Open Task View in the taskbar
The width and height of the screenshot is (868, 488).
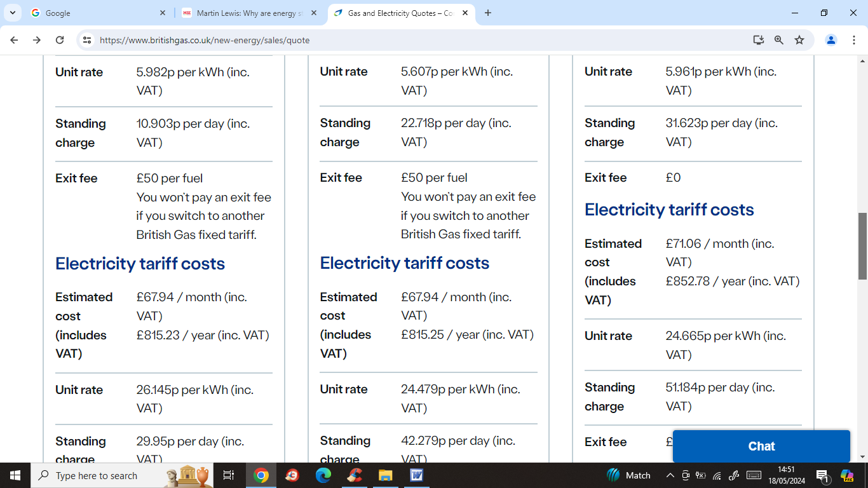click(229, 475)
